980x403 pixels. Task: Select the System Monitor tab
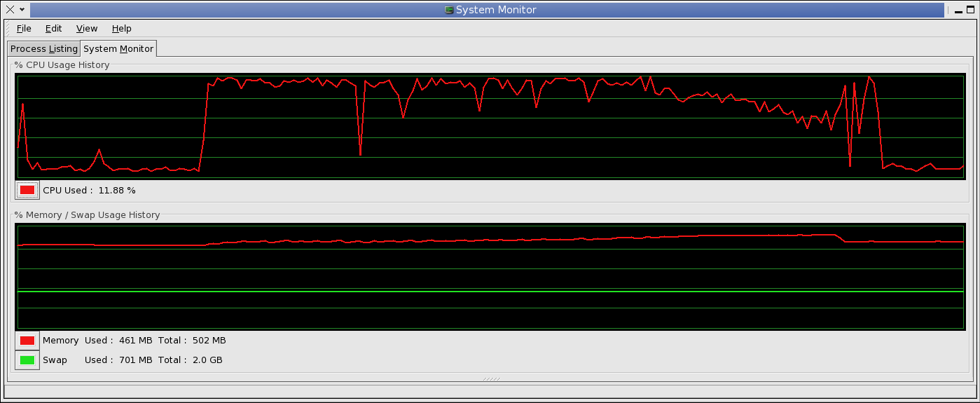tap(118, 48)
